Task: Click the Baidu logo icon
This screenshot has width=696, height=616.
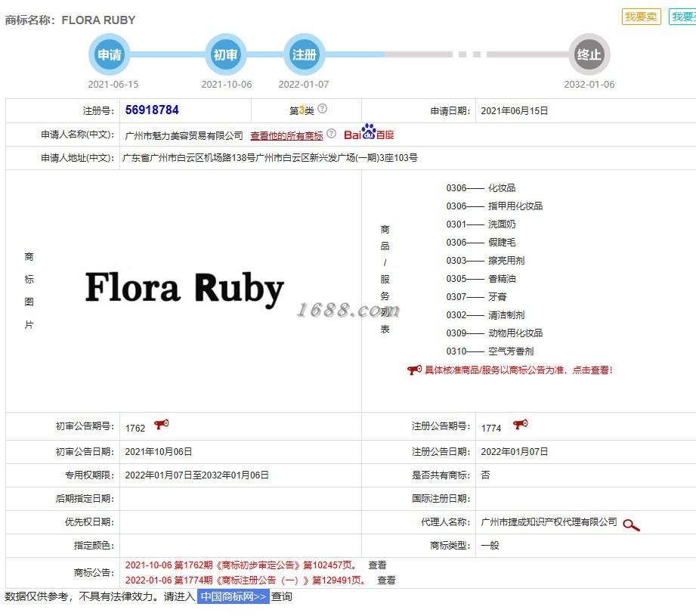Action: (369, 132)
